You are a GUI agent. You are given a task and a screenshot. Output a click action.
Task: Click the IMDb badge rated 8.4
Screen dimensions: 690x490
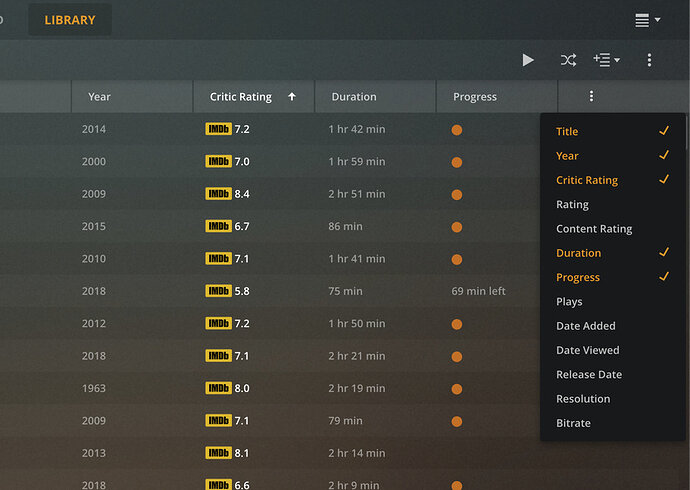pyautogui.click(x=218, y=194)
